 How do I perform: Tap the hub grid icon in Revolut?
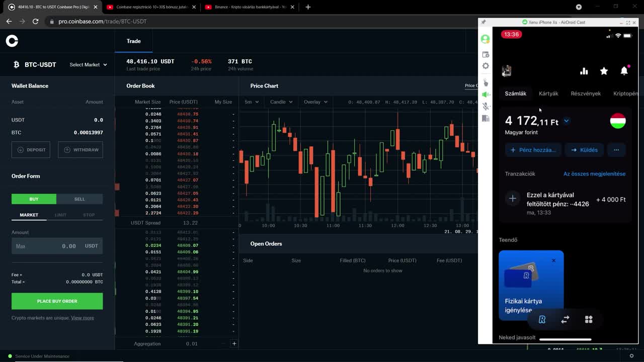589,319
